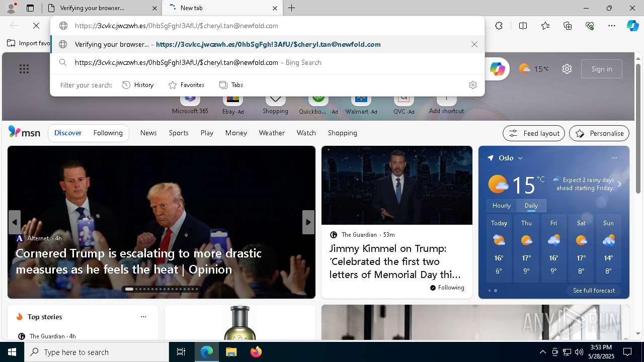Close the Verifying your browser tab
644x362 pixels.
pos(154,8)
